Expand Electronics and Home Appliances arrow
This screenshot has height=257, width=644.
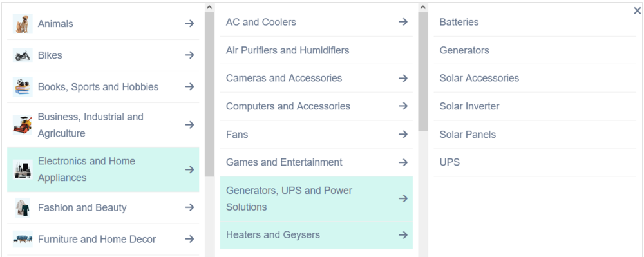pos(189,169)
